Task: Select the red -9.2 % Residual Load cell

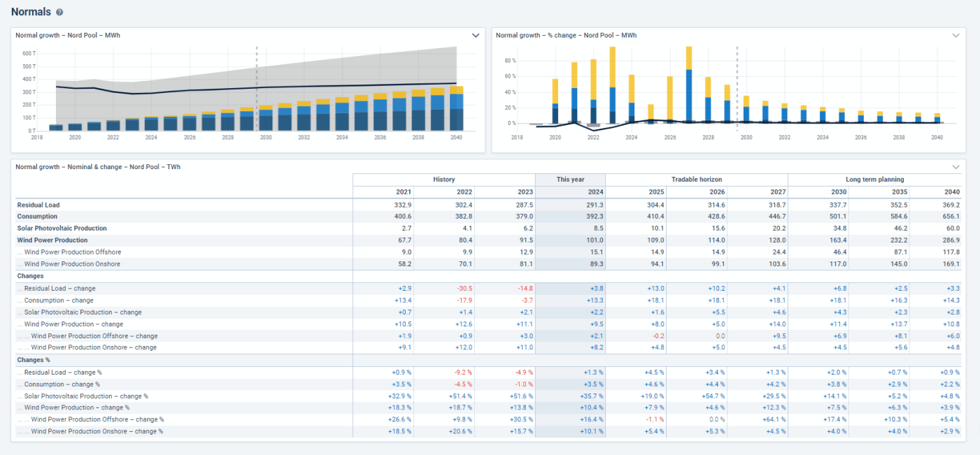Action: (x=462, y=372)
